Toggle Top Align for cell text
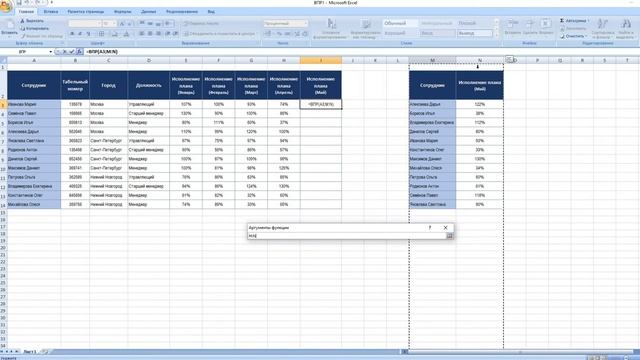Viewport: 640px width, 360px height. 142,24
